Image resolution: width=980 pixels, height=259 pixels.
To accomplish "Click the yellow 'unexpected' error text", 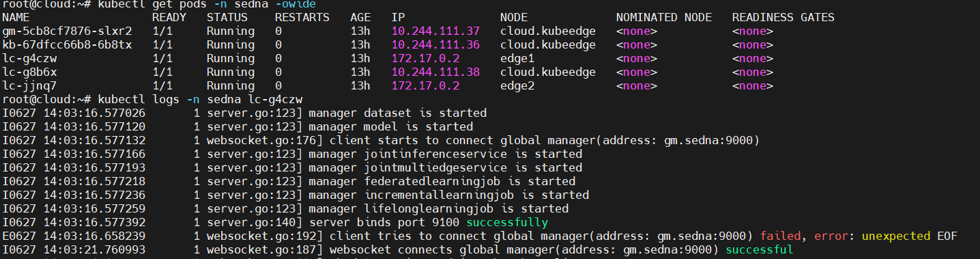I will point(896,236).
